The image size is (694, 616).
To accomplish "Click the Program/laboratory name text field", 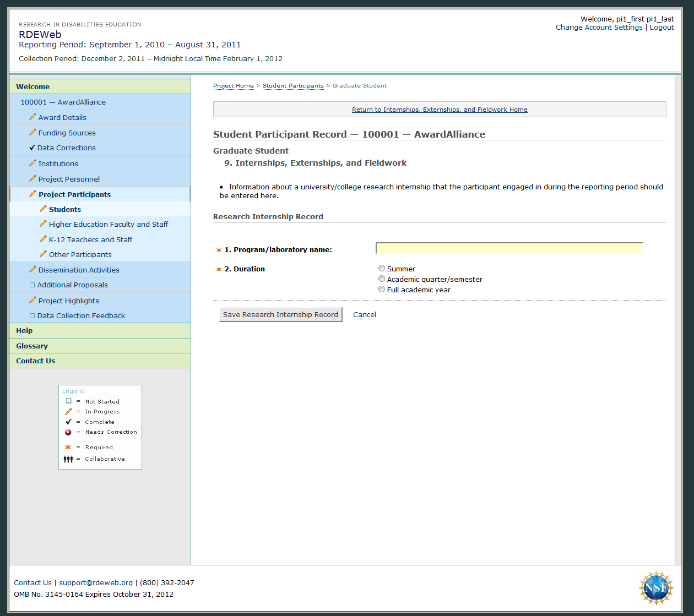I will [x=509, y=249].
